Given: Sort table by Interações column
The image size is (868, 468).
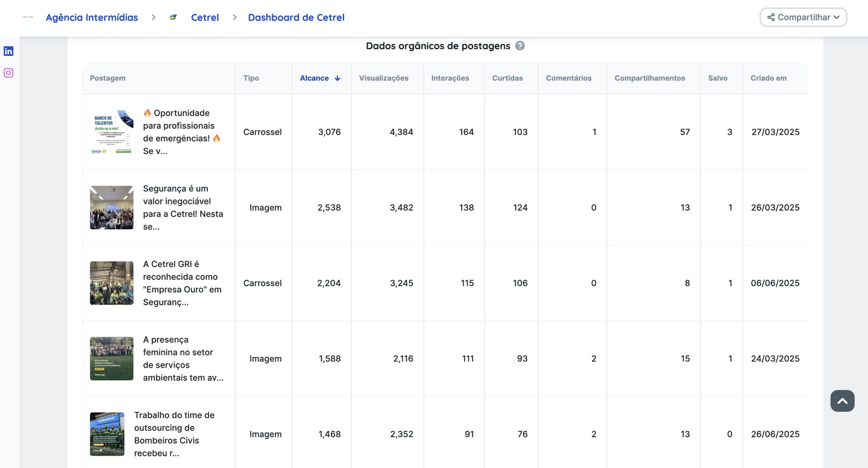Looking at the screenshot, I should click(x=450, y=78).
